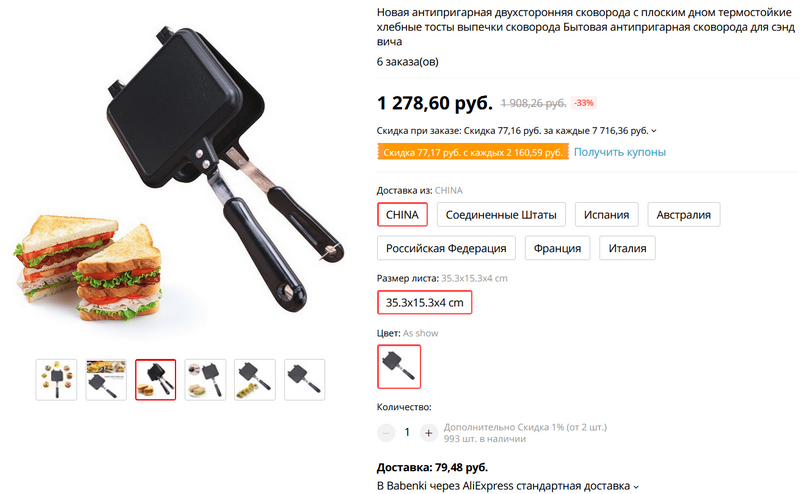
Task: Pick Италия shipping option
Action: pyautogui.click(x=627, y=248)
